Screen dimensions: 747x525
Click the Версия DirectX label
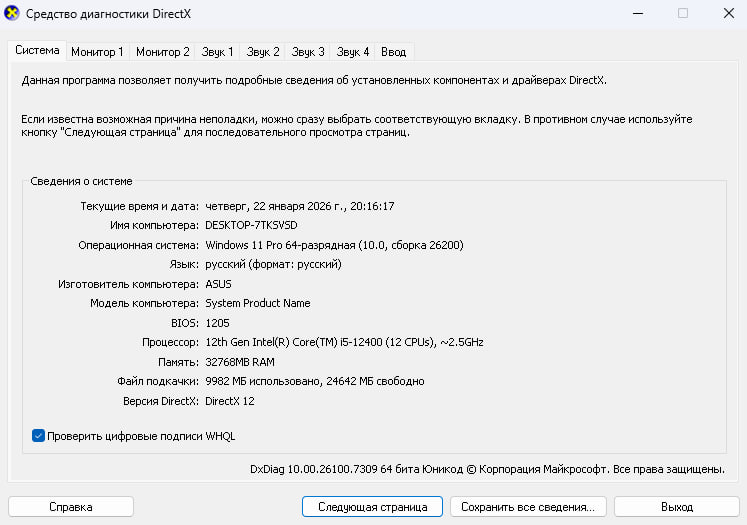click(161, 401)
